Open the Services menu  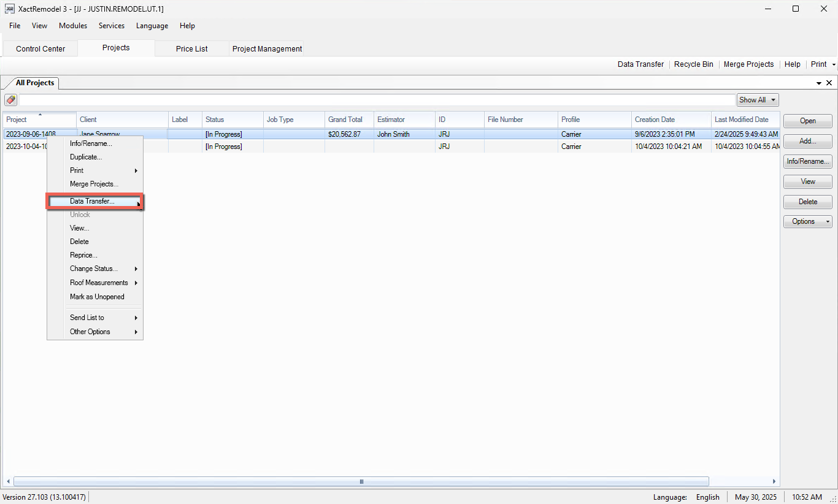[x=112, y=26]
